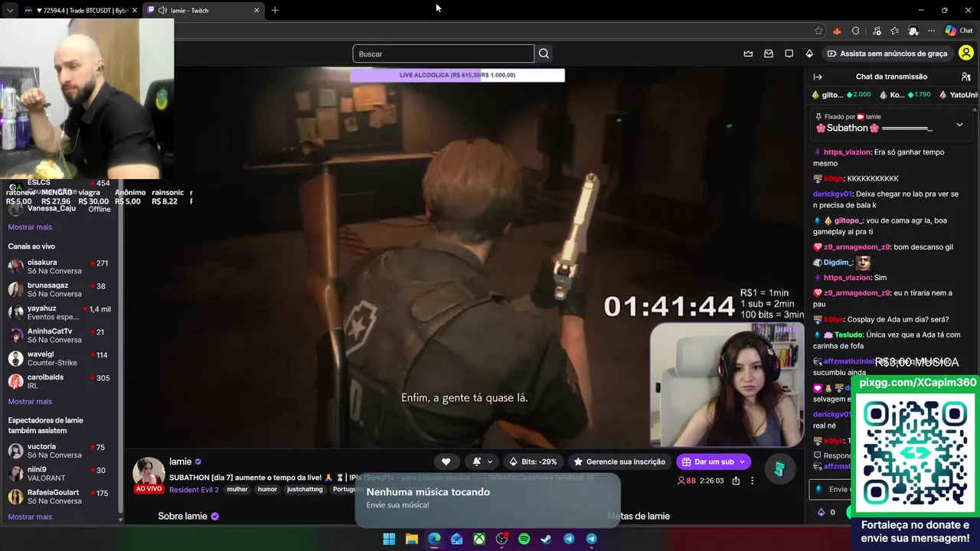This screenshot has width=980, height=551.
Task: Open a new browser tab
Action: [275, 10]
